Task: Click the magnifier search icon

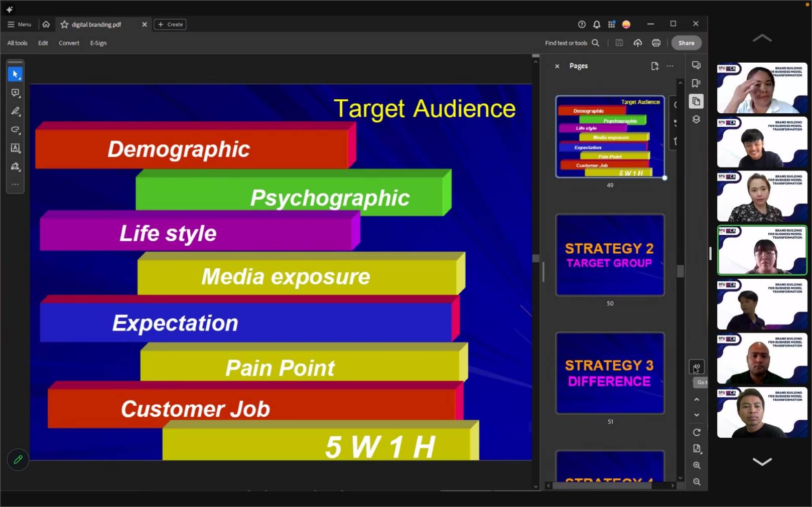Action: pyautogui.click(x=596, y=43)
